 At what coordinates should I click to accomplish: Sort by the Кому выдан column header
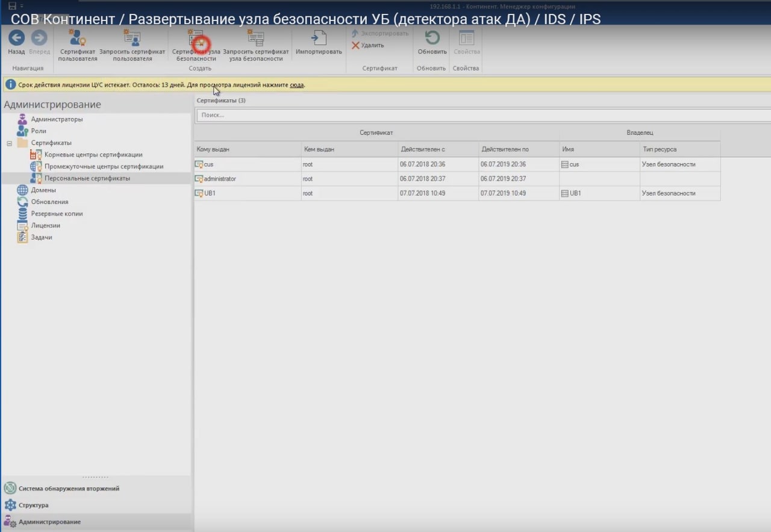click(x=247, y=149)
